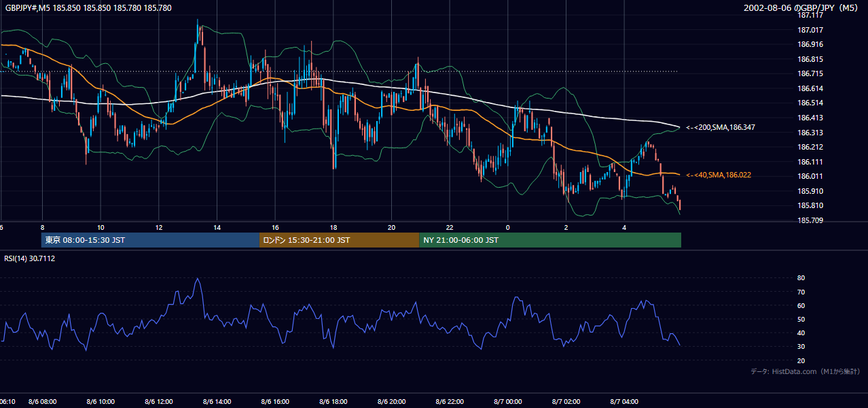Click the 8/6 10:00 date label
This screenshot has width=868, height=408.
pyautogui.click(x=101, y=401)
